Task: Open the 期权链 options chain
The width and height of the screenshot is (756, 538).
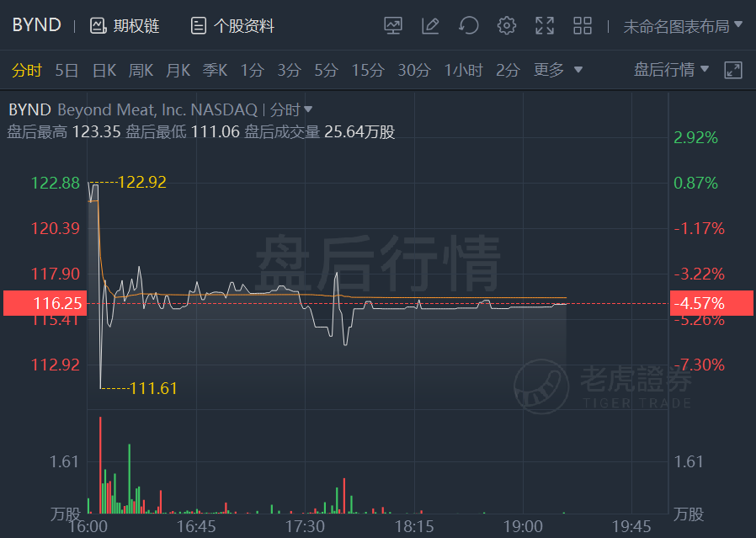Action: 125,25
